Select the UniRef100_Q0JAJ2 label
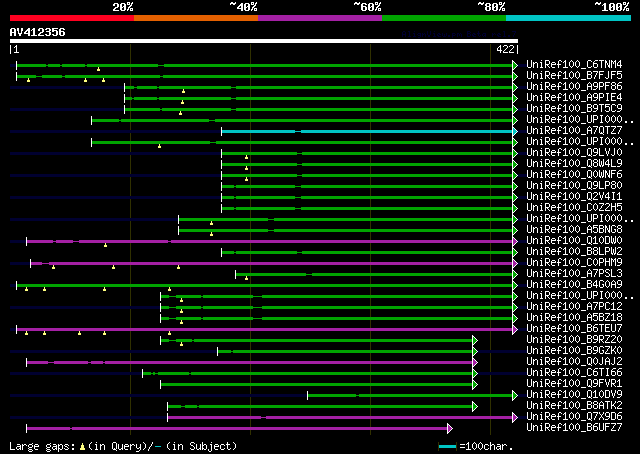 (574, 362)
